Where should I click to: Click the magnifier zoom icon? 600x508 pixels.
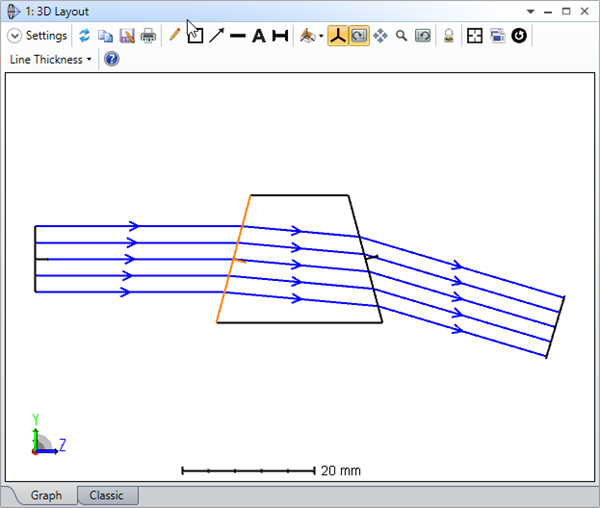(401, 36)
